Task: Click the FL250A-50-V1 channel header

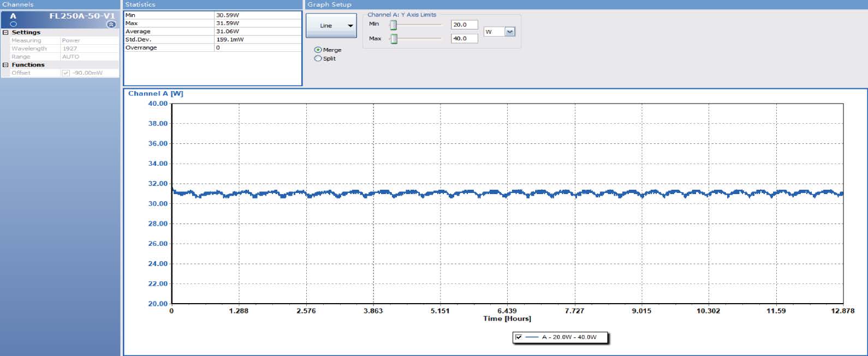Action: click(82, 16)
